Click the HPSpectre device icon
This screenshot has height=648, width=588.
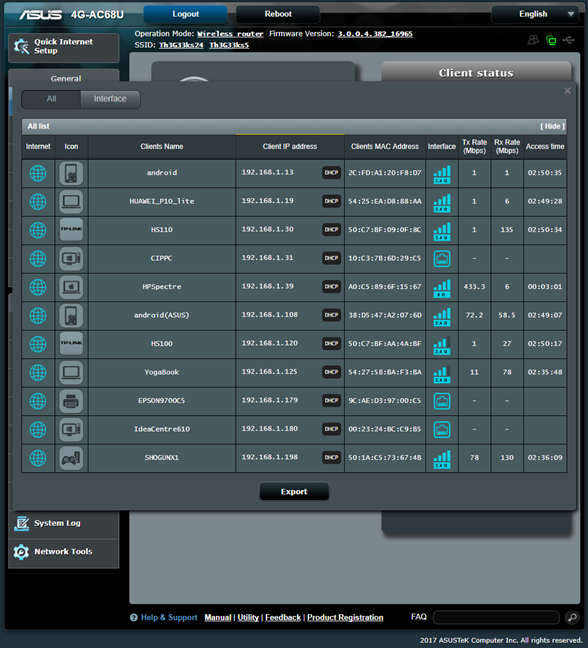(71, 287)
